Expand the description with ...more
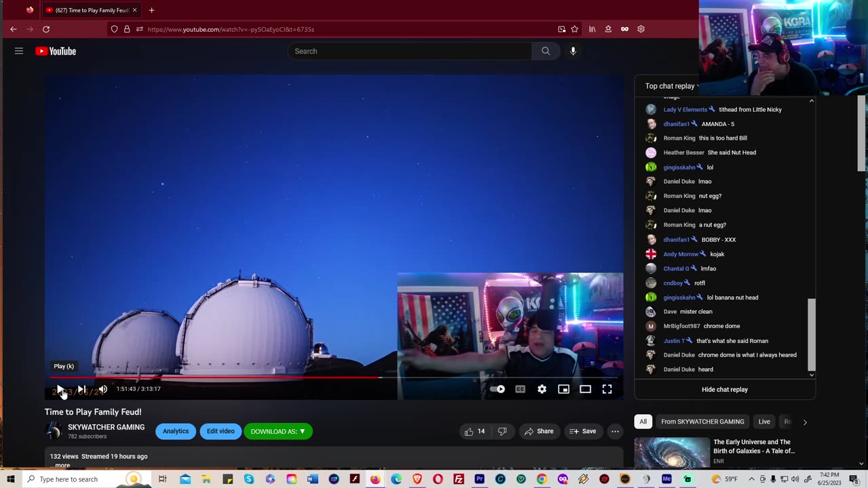Screen dimensions: 868x488 tap(62, 465)
